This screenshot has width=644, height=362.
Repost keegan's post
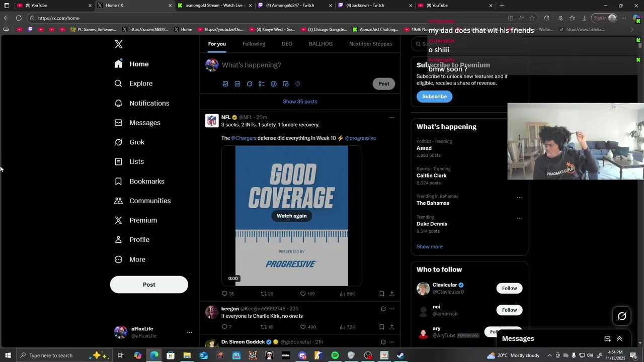click(x=267, y=327)
